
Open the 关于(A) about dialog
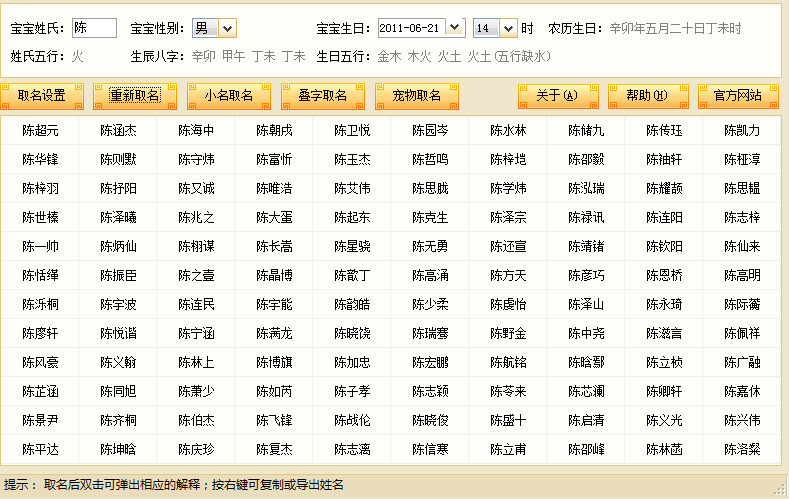558,96
